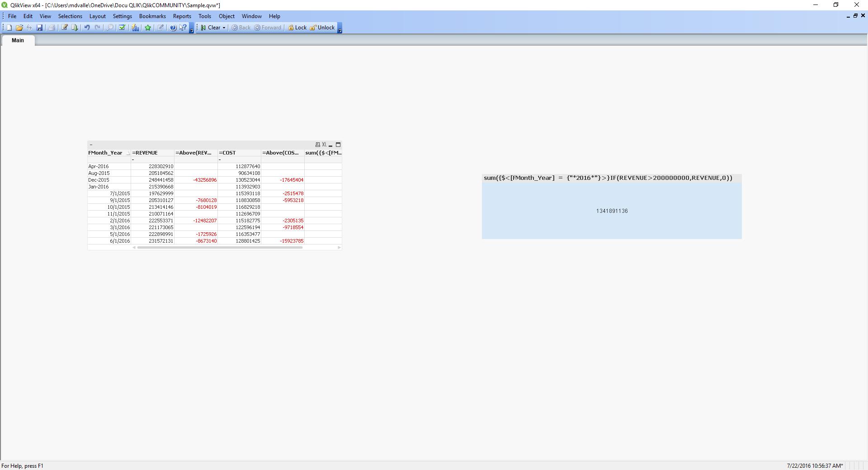Open the Reports menu
The image size is (868, 470).
[x=182, y=16]
